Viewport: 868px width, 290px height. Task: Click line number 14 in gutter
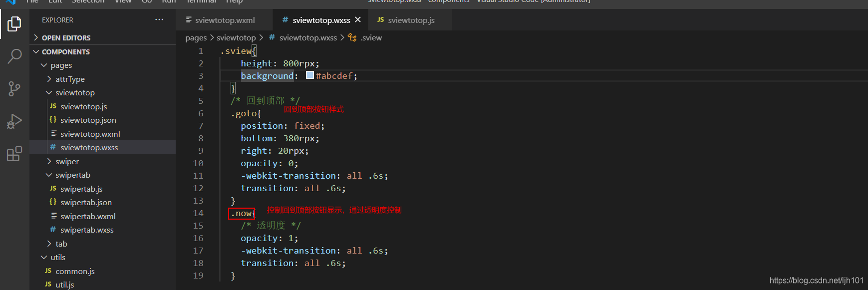coord(198,213)
